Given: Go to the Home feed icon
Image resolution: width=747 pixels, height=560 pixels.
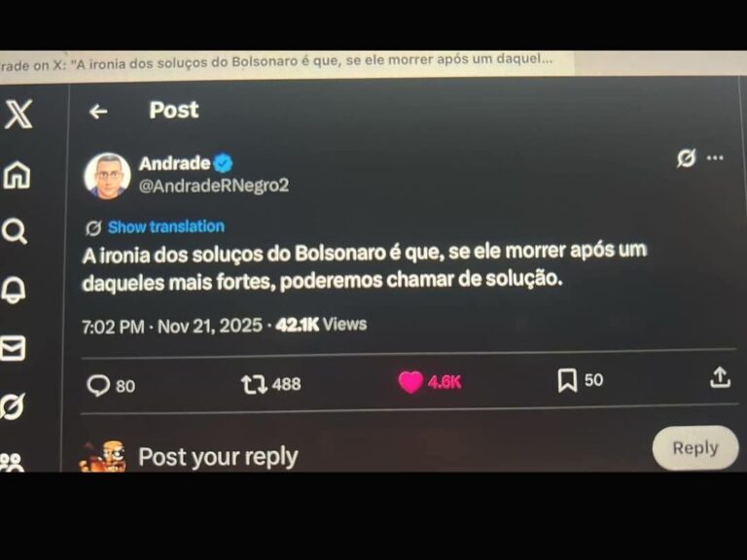Looking at the screenshot, I should point(18,175).
